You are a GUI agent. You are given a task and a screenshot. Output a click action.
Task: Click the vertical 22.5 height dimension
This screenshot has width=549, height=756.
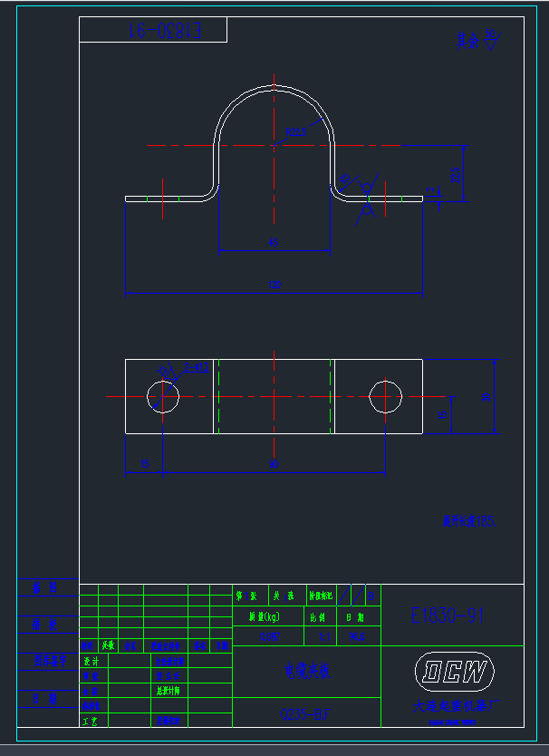pyautogui.click(x=455, y=174)
